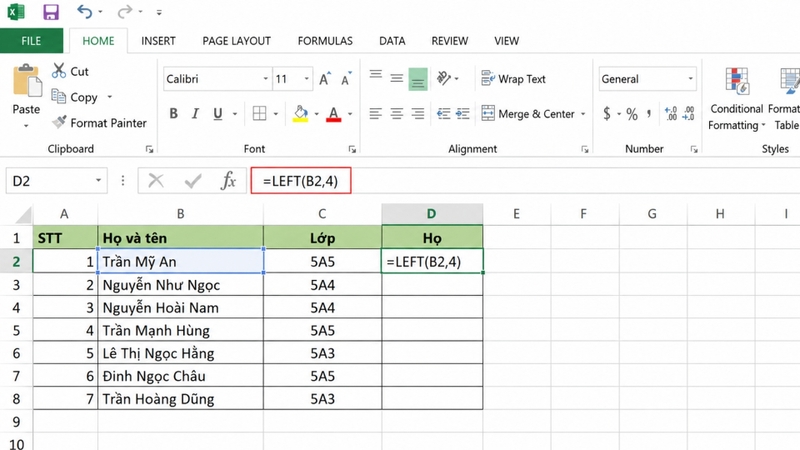800x450 pixels.
Task: Select column D header
Action: point(432,214)
